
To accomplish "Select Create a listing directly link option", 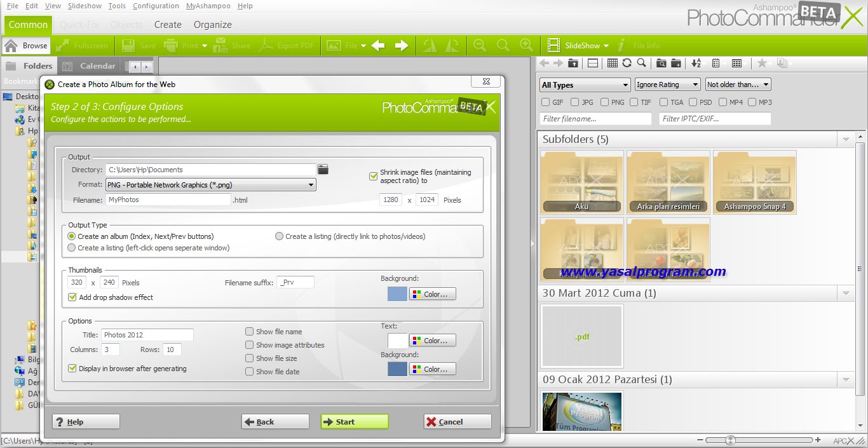I will coord(279,236).
